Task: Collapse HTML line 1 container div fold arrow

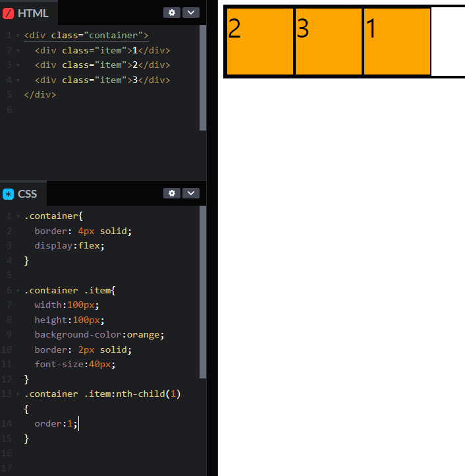Action: [18, 36]
